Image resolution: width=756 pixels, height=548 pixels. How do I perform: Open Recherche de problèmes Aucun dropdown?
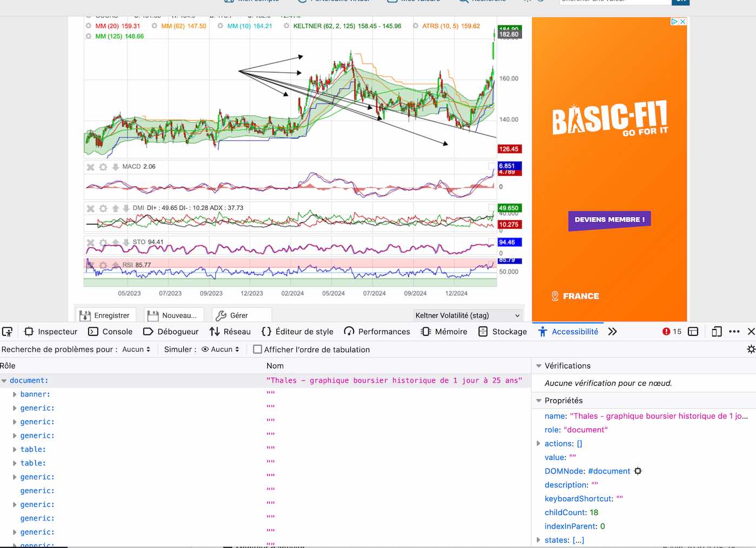(x=136, y=349)
